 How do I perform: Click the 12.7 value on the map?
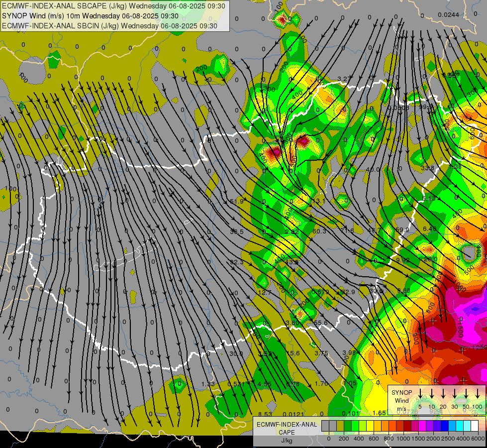(265, 292)
